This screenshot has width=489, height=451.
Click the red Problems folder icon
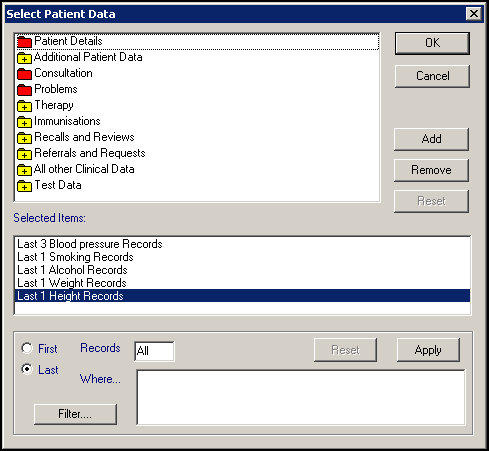[x=24, y=89]
